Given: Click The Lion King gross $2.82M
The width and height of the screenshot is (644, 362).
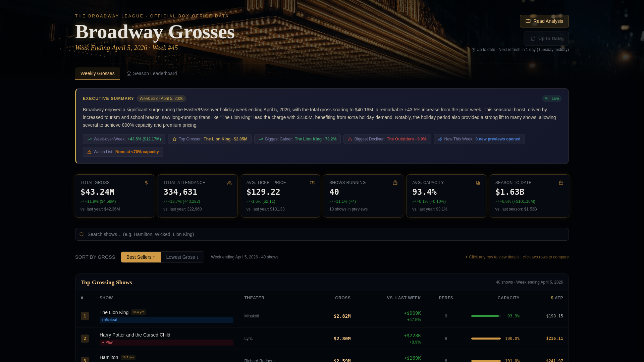Looking at the screenshot, I should pos(342,316).
